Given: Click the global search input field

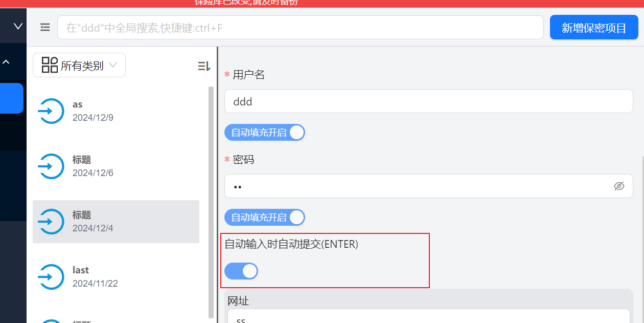Looking at the screenshot, I should tap(300, 28).
